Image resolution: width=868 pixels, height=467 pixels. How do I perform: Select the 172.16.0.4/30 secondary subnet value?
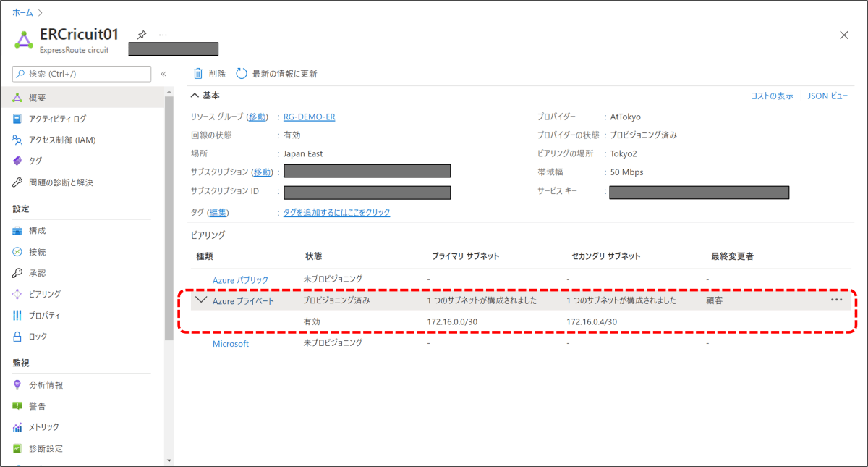coord(592,321)
